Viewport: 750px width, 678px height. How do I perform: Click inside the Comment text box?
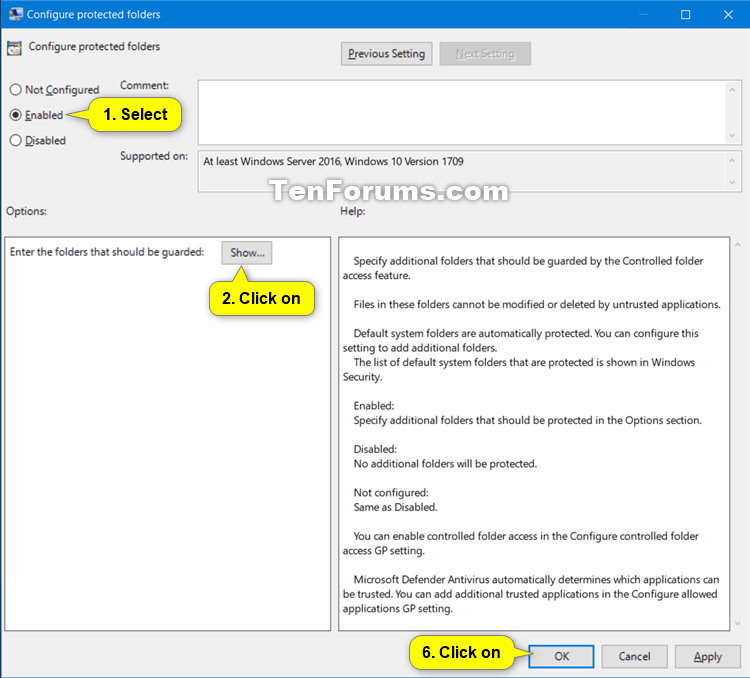tap(462, 112)
